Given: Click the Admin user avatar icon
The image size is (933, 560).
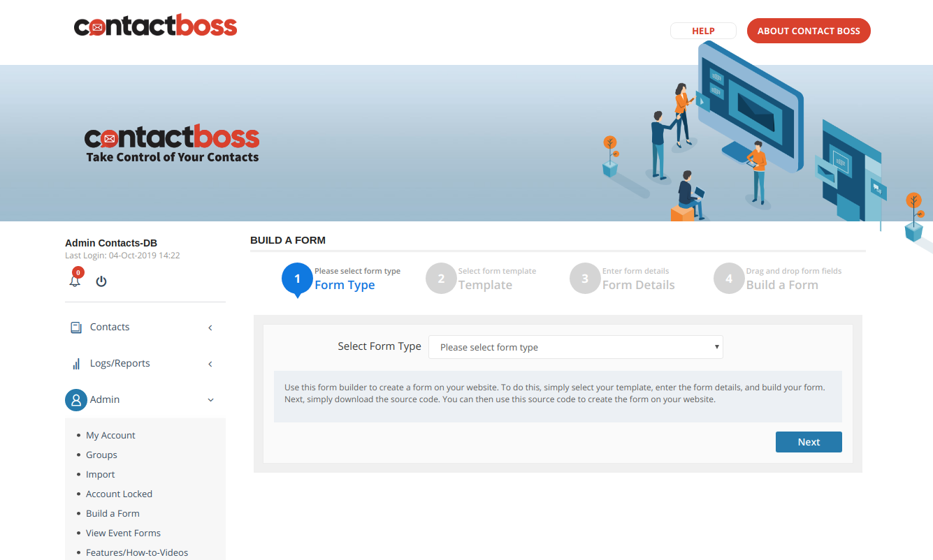Looking at the screenshot, I should pos(76,399).
